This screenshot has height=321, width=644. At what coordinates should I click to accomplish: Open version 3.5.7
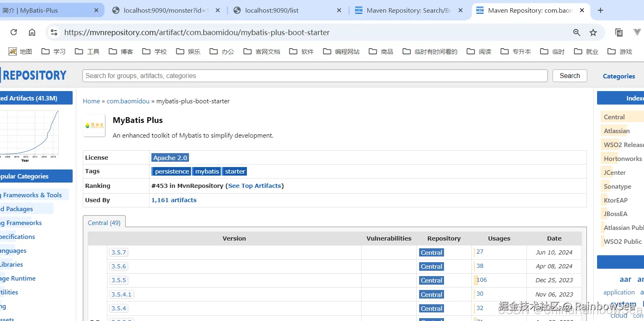coord(119,252)
